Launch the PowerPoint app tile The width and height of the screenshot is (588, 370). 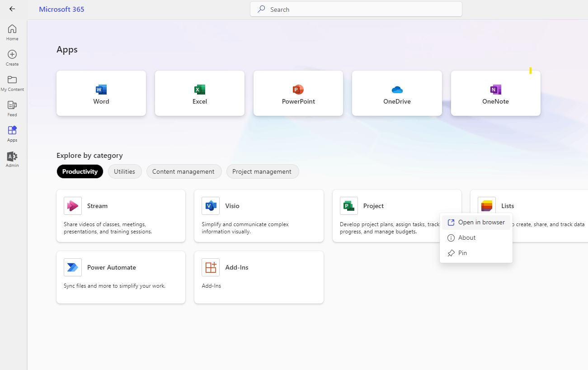pyautogui.click(x=298, y=93)
